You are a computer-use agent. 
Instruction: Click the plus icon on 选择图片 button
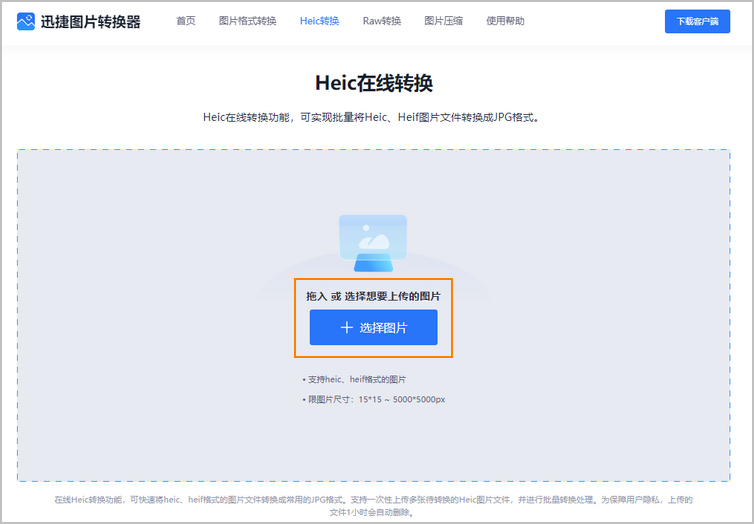(347, 327)
